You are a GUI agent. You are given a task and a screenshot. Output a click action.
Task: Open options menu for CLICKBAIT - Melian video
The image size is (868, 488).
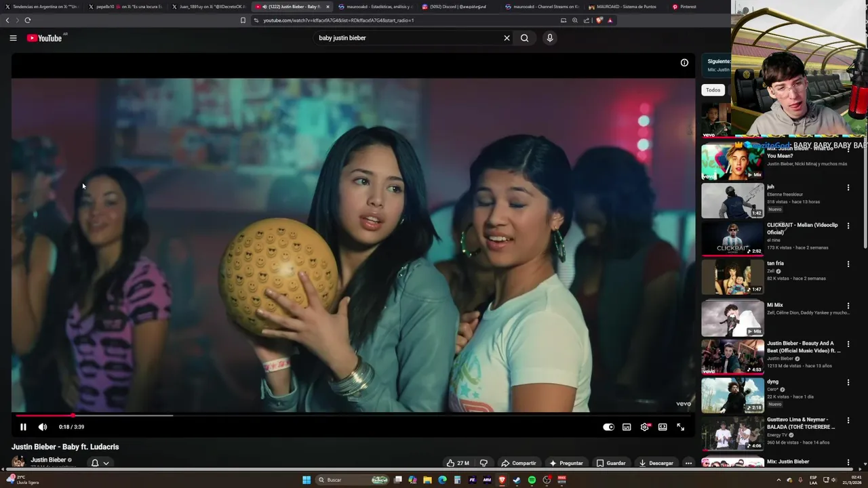(848, 226)
